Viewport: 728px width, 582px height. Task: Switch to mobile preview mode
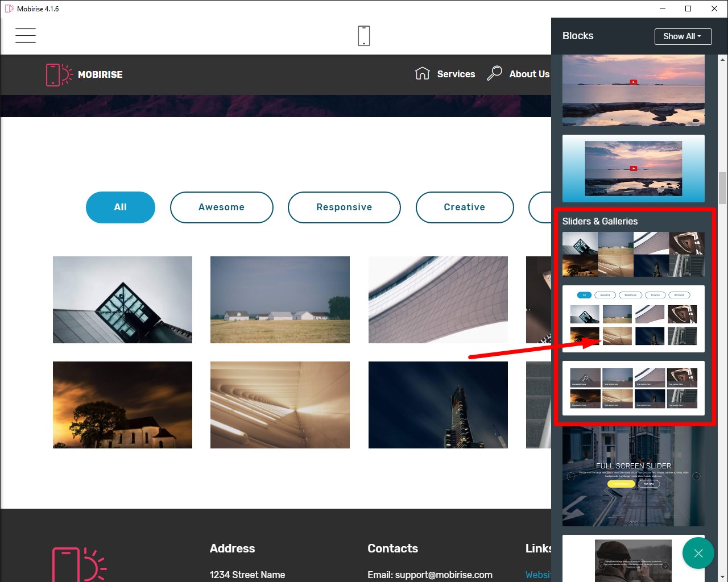363,35
